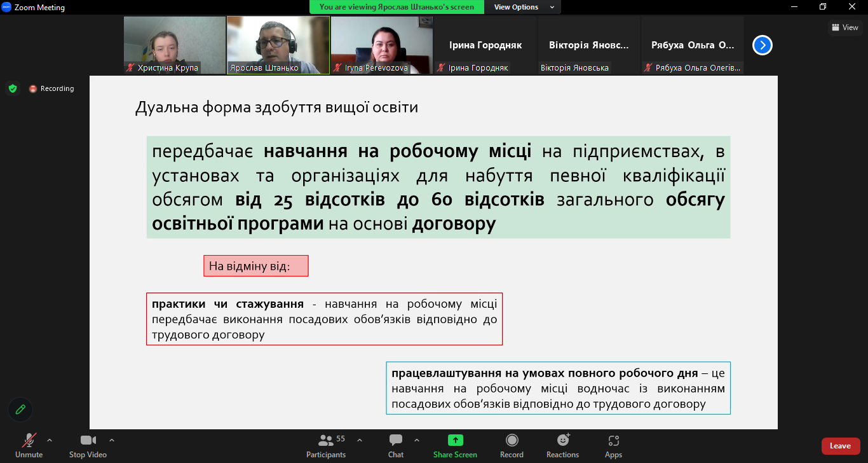Screen dimensions: 868x463
Task: Open the Chat panel
Action: tap(396, 445)
